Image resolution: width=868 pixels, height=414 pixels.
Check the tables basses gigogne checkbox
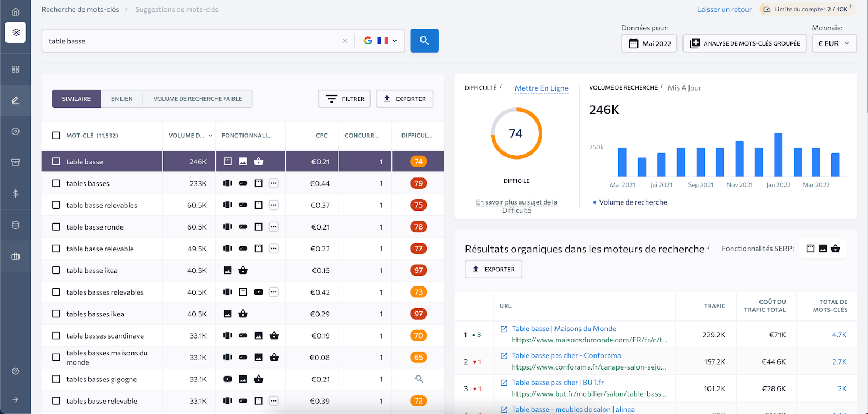56,379
